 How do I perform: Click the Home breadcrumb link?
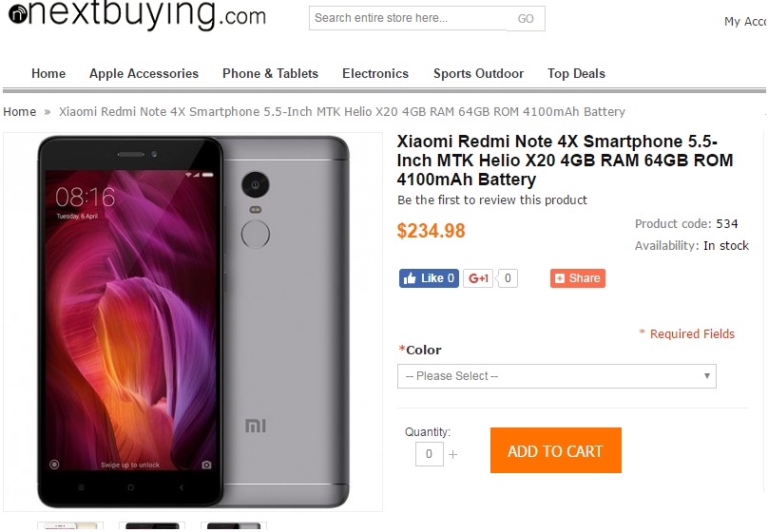pos(20,111)
